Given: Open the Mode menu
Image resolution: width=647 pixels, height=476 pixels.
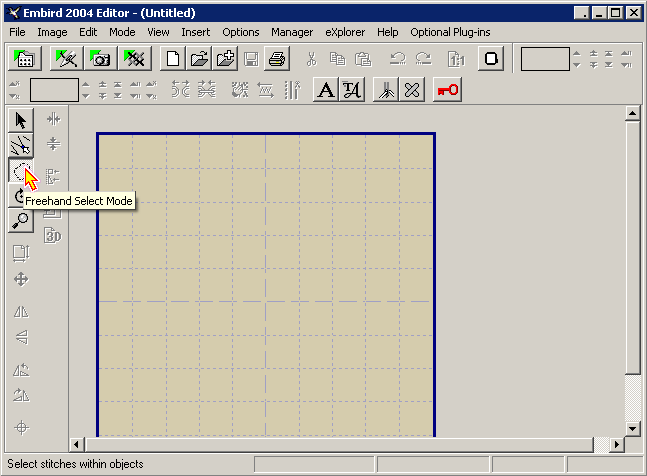Looking at the screenshot, I should pos(122,32).
